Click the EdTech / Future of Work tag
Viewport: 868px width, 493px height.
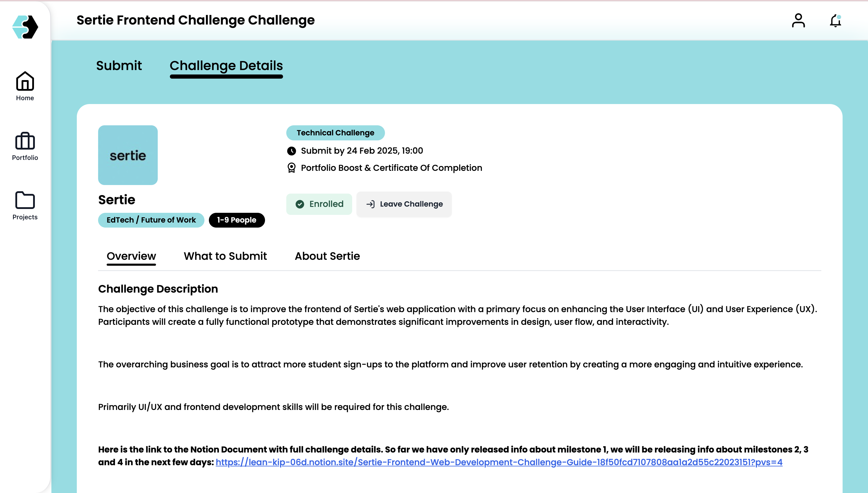pyautogui.click(x=151, y=220)
